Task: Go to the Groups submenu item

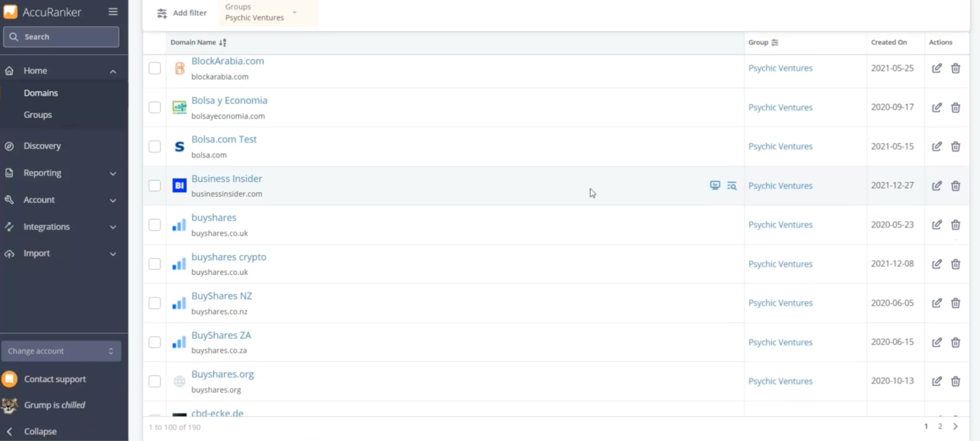Action: pyautogui.click(x=38, y=115)
